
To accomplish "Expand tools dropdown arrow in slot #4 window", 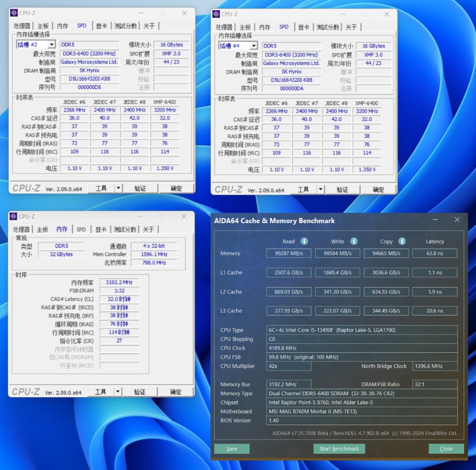I will point(320,190).
